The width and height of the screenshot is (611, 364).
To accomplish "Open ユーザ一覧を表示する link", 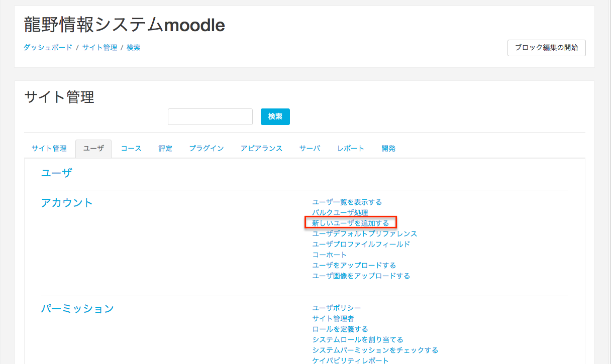I will (347, 202).
